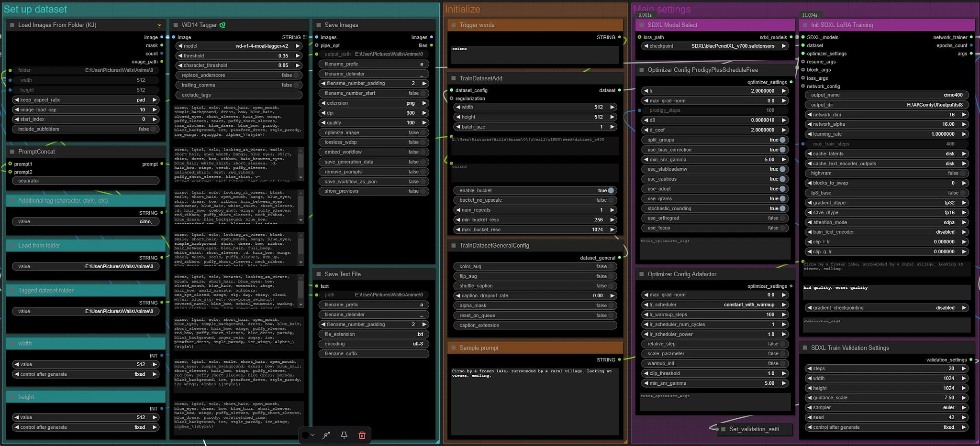
Task: Collapse the Additional tag node
Action: click(12, 201)
